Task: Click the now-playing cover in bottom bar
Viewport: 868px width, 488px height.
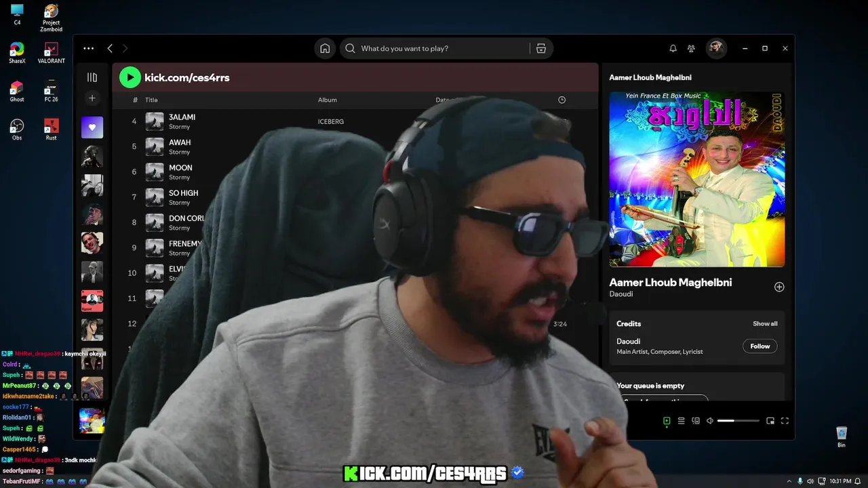Action: point(92,420)
